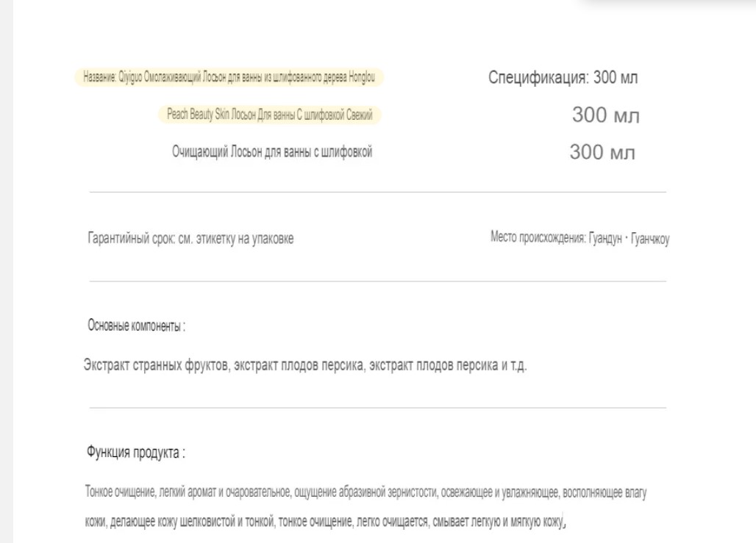
Task: Click the word Hongiou in the title
Action: click(x=362, y=77)
